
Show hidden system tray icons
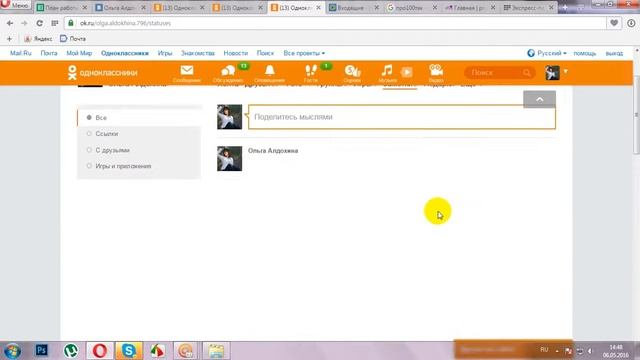[x=557, y=351]
